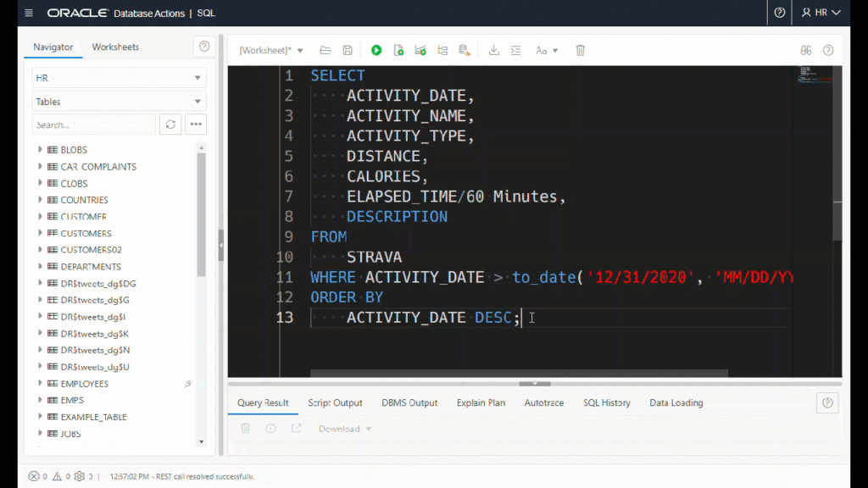
Task: Expand the COUNTRIES table node
Action: click(x=40, y=200)
